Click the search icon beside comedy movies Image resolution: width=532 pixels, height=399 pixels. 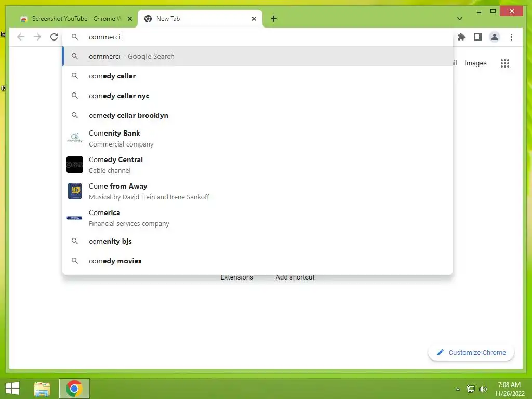[x=75, y=261]
